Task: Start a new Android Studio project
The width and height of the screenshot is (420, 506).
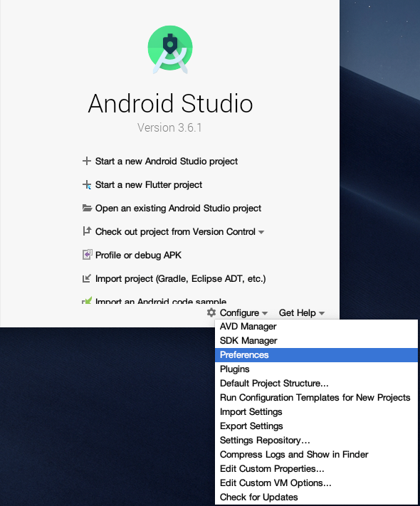Action: 167,161
